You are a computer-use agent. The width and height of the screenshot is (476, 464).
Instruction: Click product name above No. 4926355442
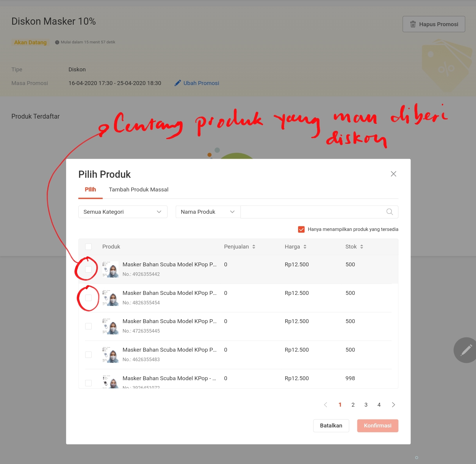170,264
